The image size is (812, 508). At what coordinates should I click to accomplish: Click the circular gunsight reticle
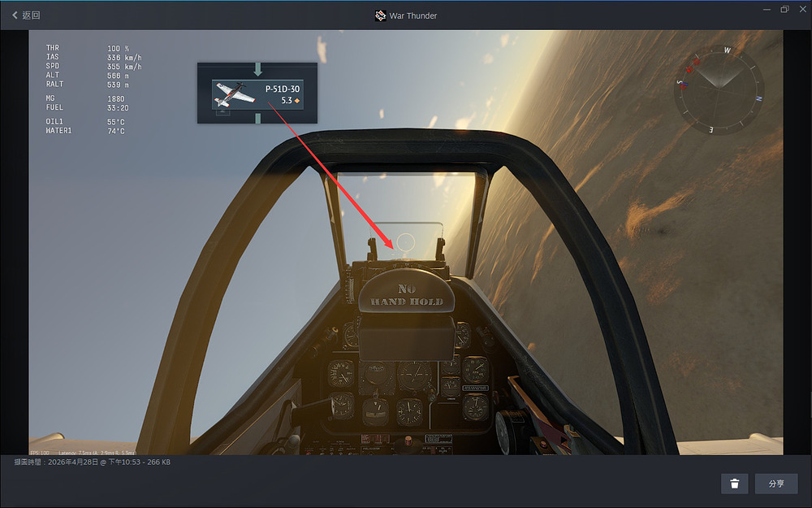pos(405,242)
